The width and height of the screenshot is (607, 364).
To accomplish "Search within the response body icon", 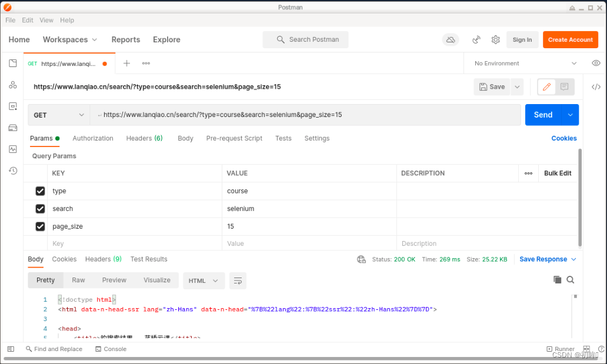I will pos(570,279).
